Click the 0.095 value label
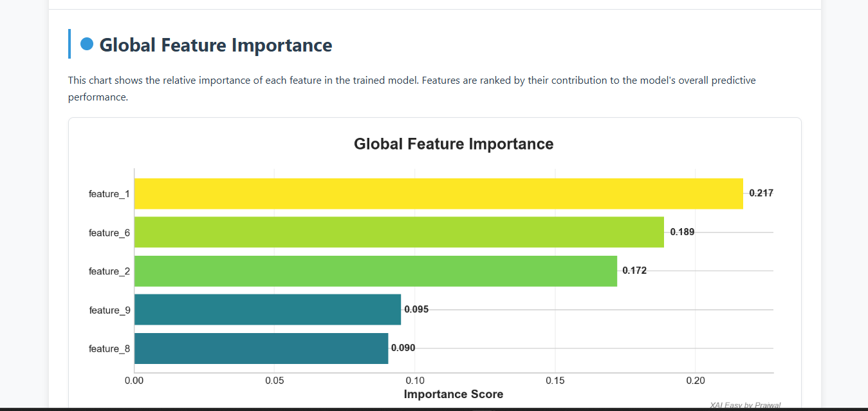The height and width of the screenshot is (411, 868). (416, 309)
